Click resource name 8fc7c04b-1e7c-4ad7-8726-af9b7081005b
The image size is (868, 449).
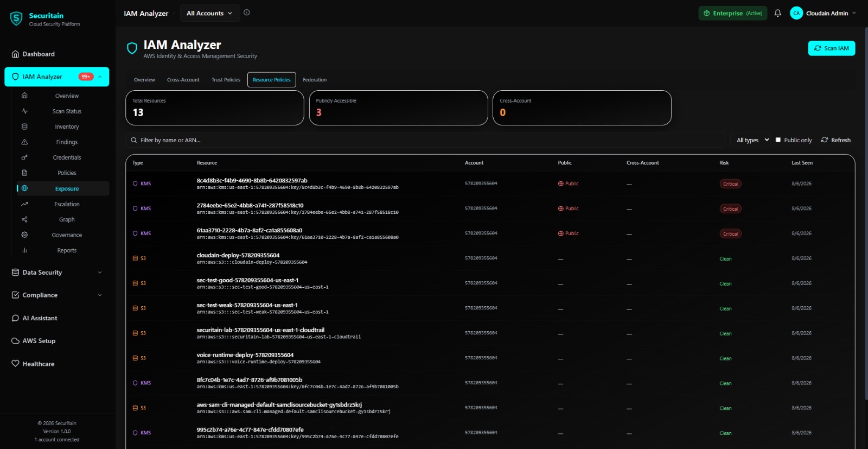click(x=250, y=380)
